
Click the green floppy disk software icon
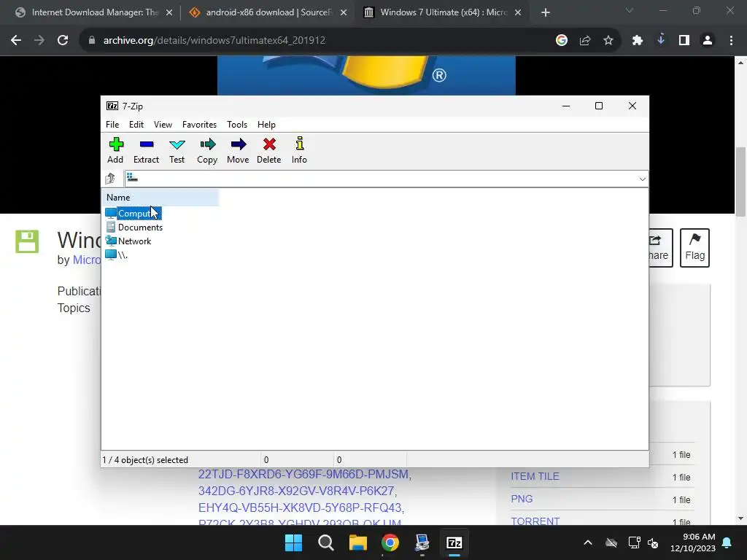[27, 241]
